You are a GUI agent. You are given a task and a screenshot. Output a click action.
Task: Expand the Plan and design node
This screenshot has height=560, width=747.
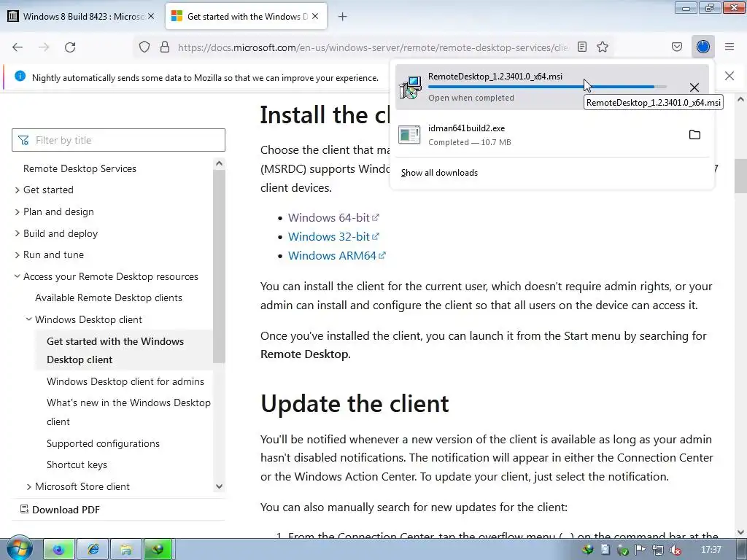[18, 212]
